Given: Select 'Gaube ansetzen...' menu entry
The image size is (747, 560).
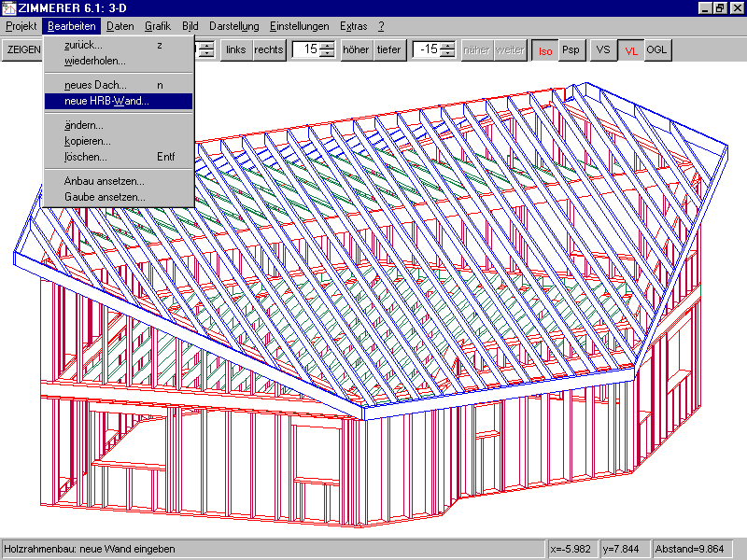Looking at the screenshot, I should click(105, 197).
